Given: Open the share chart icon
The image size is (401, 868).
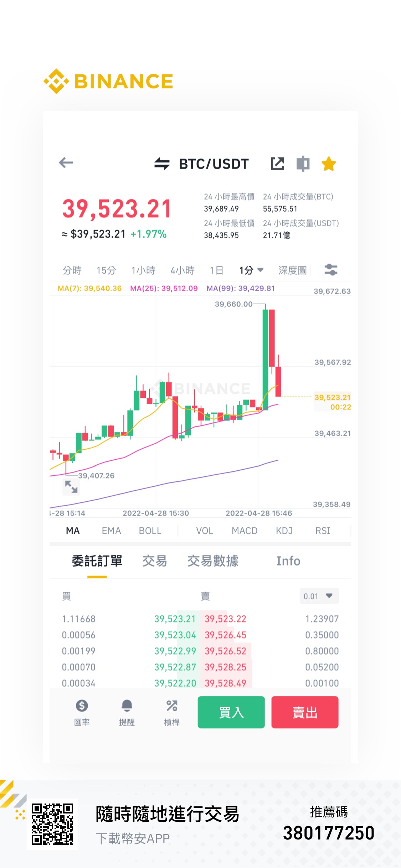Looking at the screenshot, I should coord(277,164).
